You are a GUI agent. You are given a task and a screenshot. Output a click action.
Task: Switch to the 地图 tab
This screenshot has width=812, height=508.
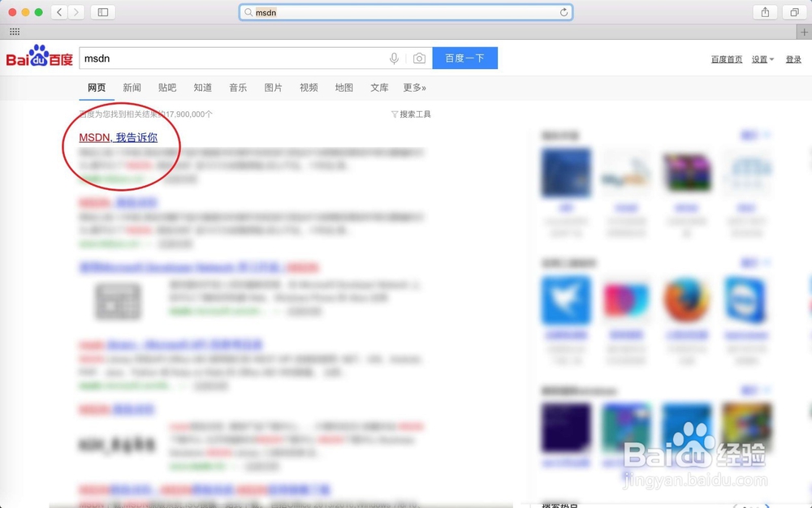coord(343,88)
